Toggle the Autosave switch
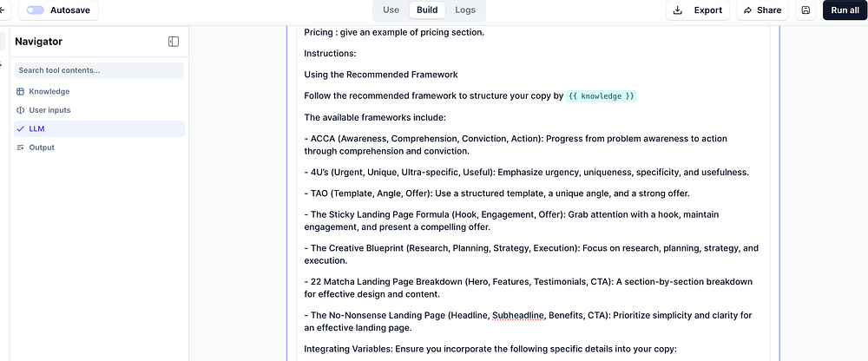Screen dimensions: 868x361 click(x=36, y=10)
